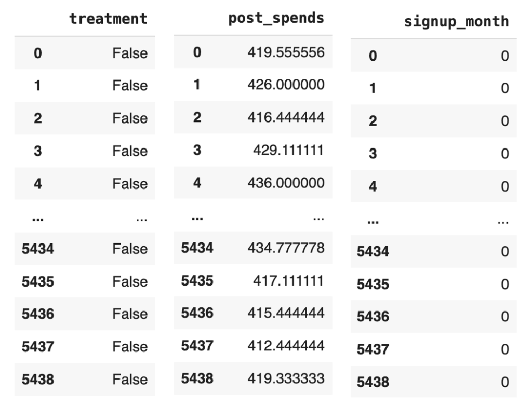Click row index 5436 in signup_month table

tap(373, 317)
